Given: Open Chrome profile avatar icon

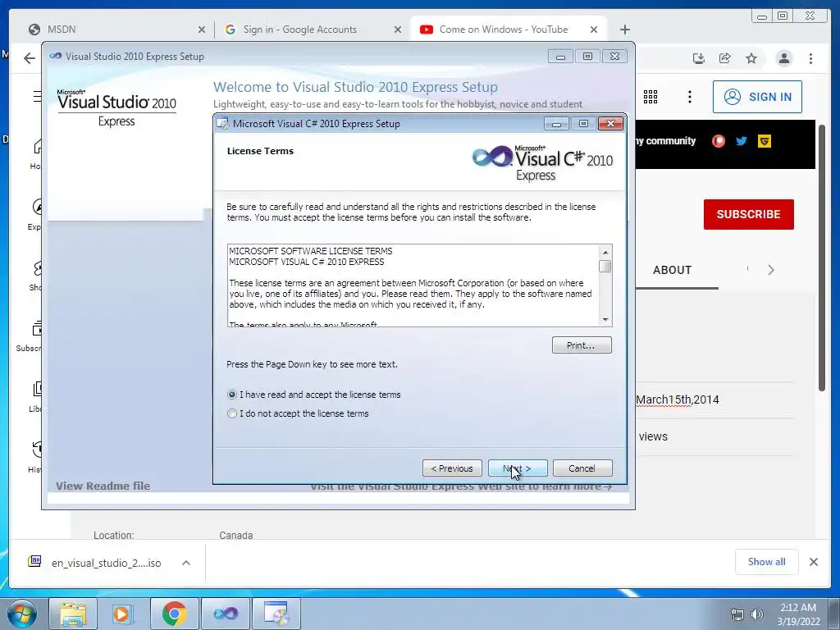Looking at the screenshot, I should [x=783, y=58].
